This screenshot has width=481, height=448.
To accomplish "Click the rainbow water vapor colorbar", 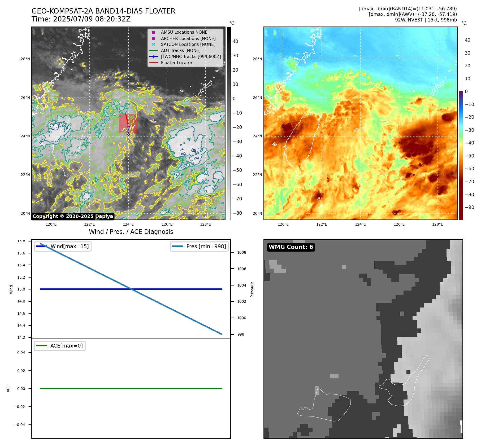I will [x=461, y=123].
